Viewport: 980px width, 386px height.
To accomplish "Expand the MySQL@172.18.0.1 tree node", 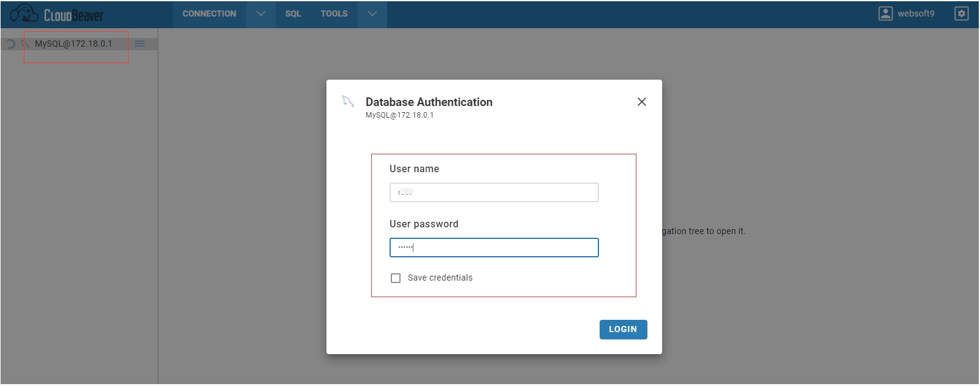I will click(10, 44).
